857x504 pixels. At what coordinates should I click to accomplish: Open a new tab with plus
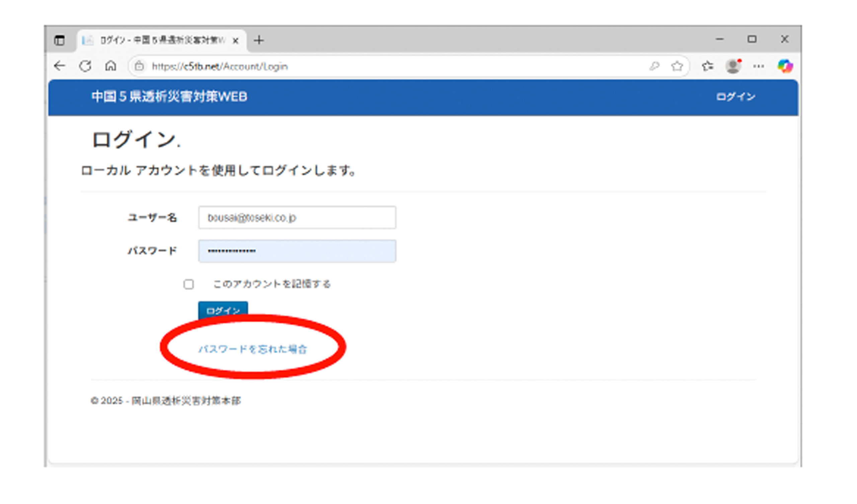click(259, 40)
